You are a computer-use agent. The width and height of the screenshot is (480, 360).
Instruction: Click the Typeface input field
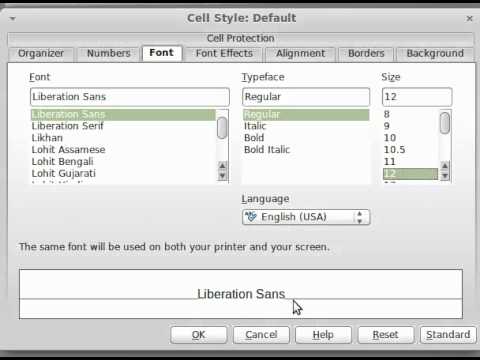[x=306, y=97]
